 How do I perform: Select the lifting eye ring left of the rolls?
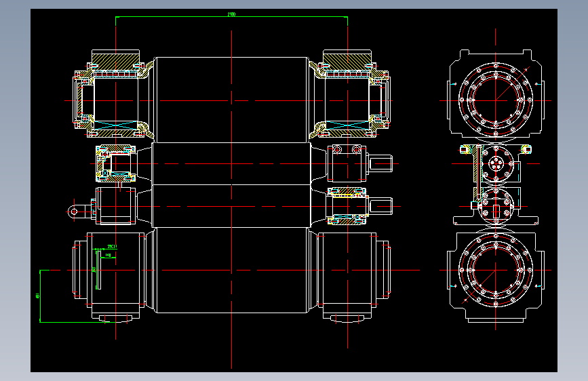click(x=74, y=212)
